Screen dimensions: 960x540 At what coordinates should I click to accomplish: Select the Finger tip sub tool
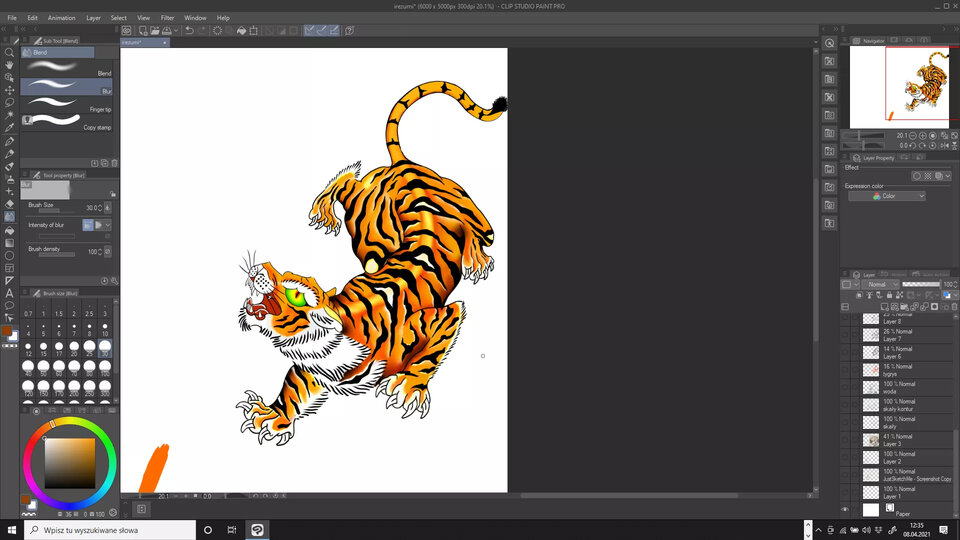[x=67, y=105]
